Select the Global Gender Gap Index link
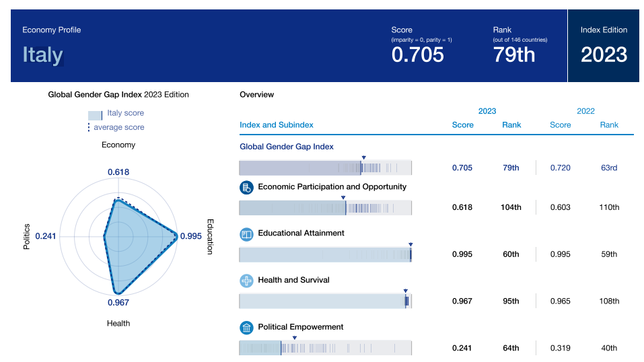This screenshot has width=644, height=362. 287,147
